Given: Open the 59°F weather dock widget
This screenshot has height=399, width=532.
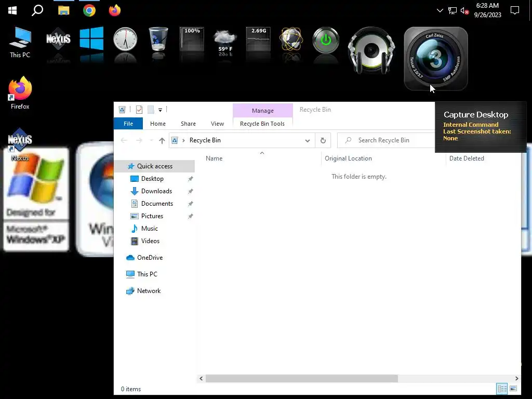Looking at the screenshot, I should tap(225, 41).
